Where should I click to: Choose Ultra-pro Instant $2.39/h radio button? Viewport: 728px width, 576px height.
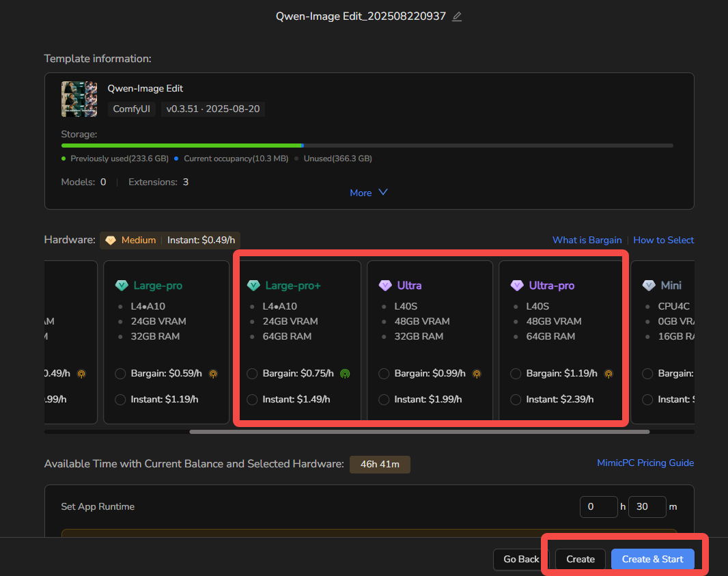pos(516,400)
